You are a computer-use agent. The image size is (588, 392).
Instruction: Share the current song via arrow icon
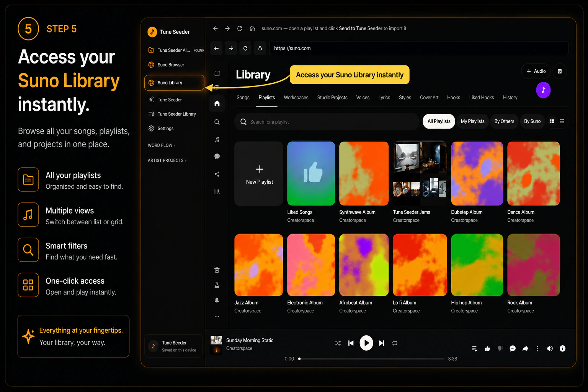point(525,348)
